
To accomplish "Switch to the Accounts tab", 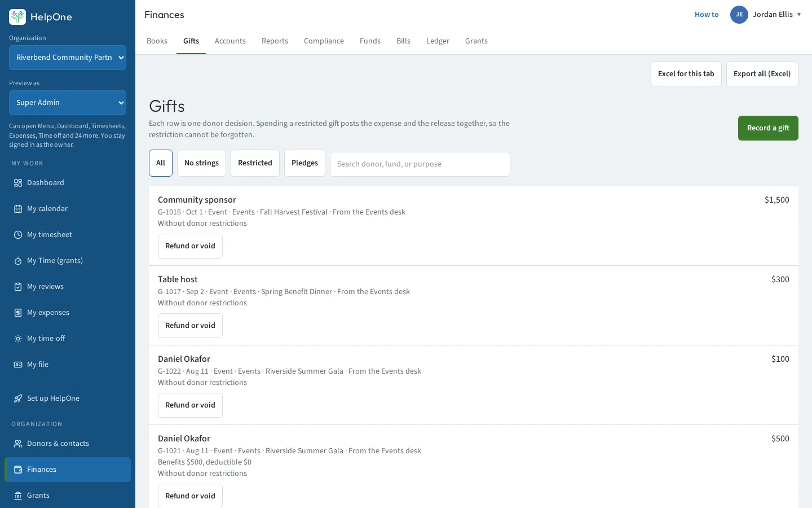I will point(230,41).
